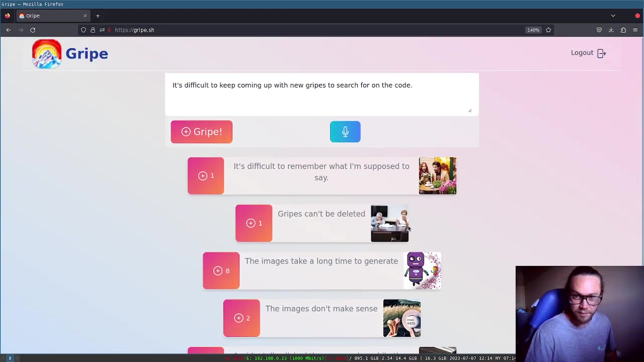Open a new browser tab
The width and height of the screenshot is (644, 362).
tap(98, 16)
